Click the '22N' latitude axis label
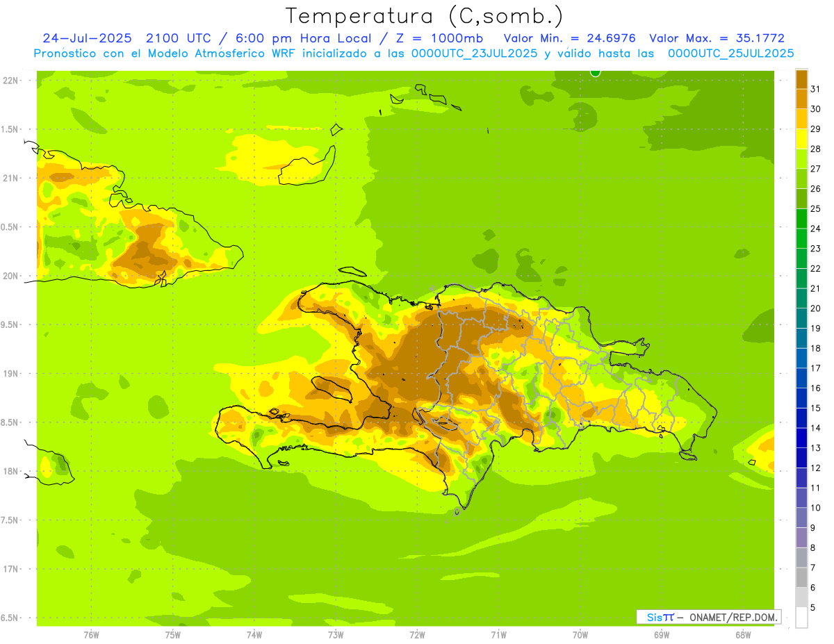Screen dimensions: 834x644 click(10, 81)
